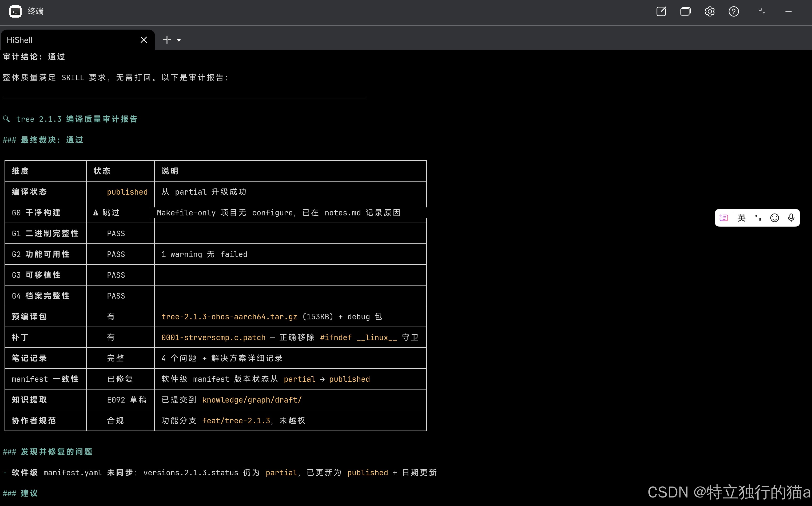Click the input method keyboard icon
812x506 pixels.
(724, 218)
